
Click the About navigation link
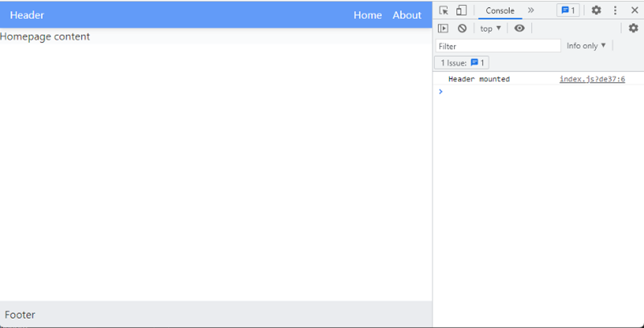407,15
